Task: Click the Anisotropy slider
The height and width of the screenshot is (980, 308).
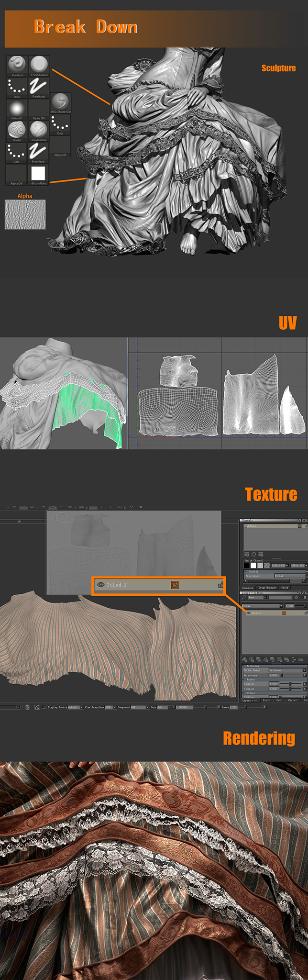Action: (x=291, y=675)
